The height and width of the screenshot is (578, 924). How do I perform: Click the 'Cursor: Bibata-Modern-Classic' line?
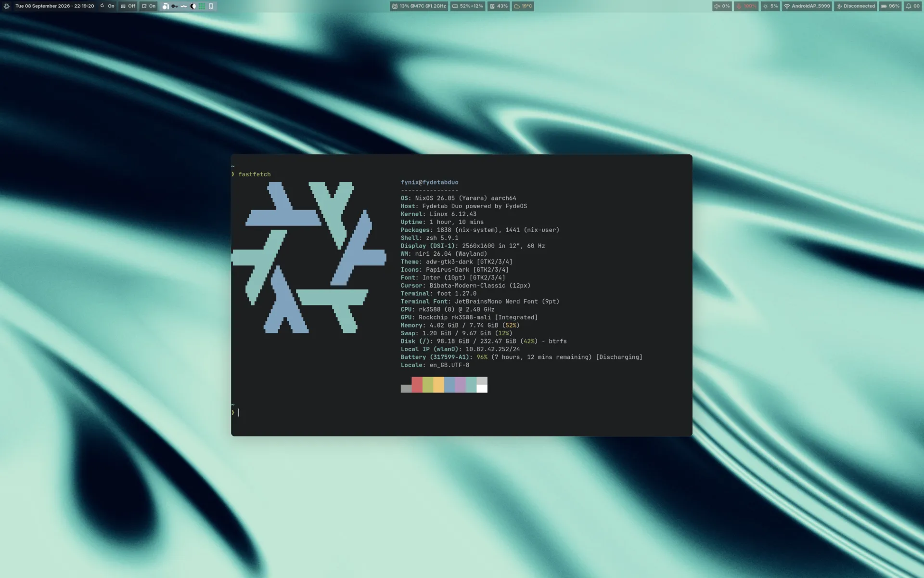465,286
